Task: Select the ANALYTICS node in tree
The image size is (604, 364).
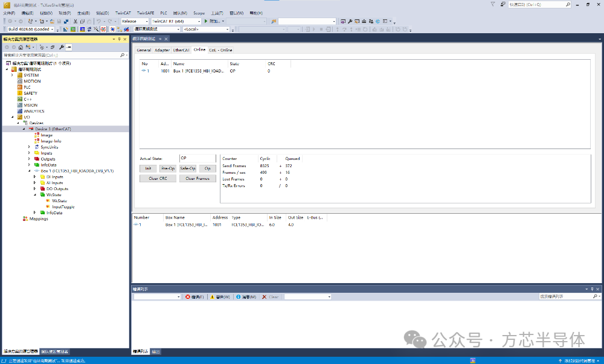Action: click(34, 112)
